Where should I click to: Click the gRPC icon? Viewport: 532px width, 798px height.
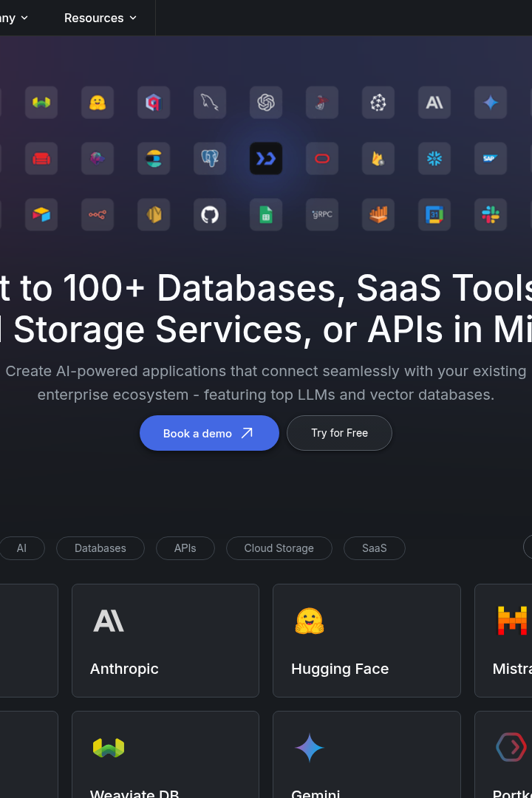pos(321,214)
